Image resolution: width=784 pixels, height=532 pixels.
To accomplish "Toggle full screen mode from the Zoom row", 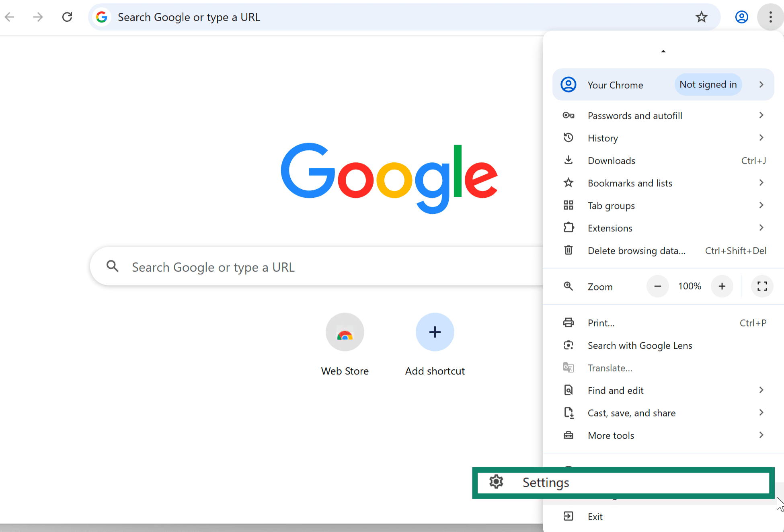I will [761, 286].
